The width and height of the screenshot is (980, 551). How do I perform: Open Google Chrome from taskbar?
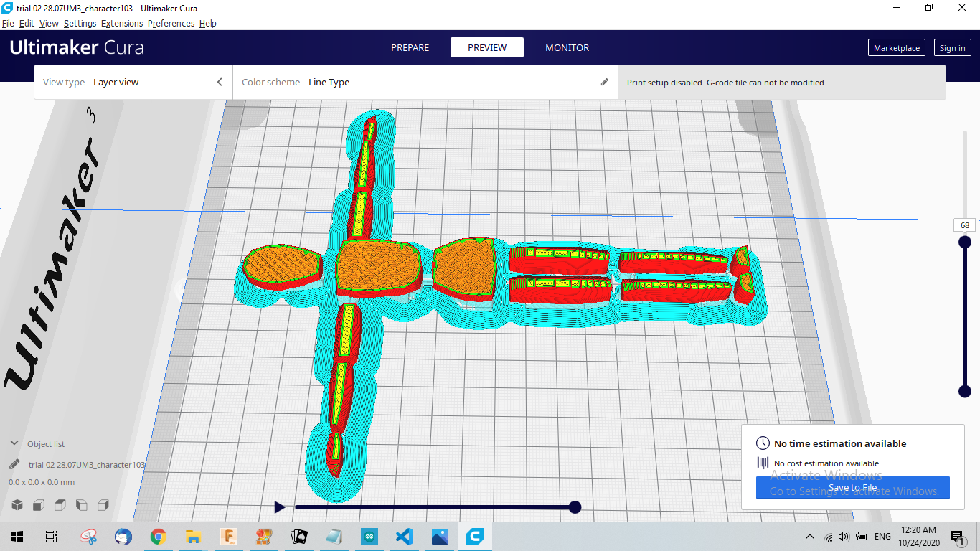click(159, 537)
